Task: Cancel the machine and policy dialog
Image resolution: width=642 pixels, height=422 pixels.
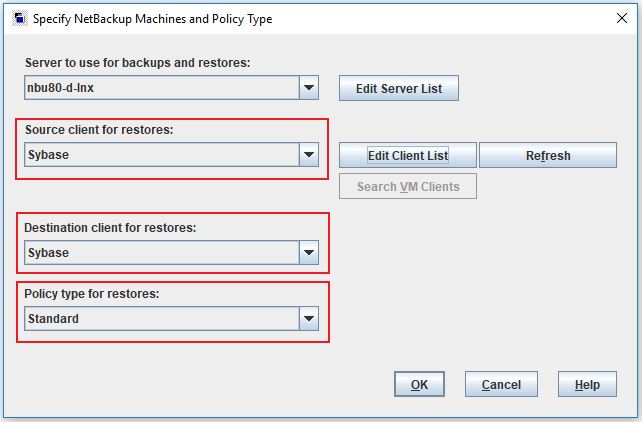Action: click(x=501, y=384)
